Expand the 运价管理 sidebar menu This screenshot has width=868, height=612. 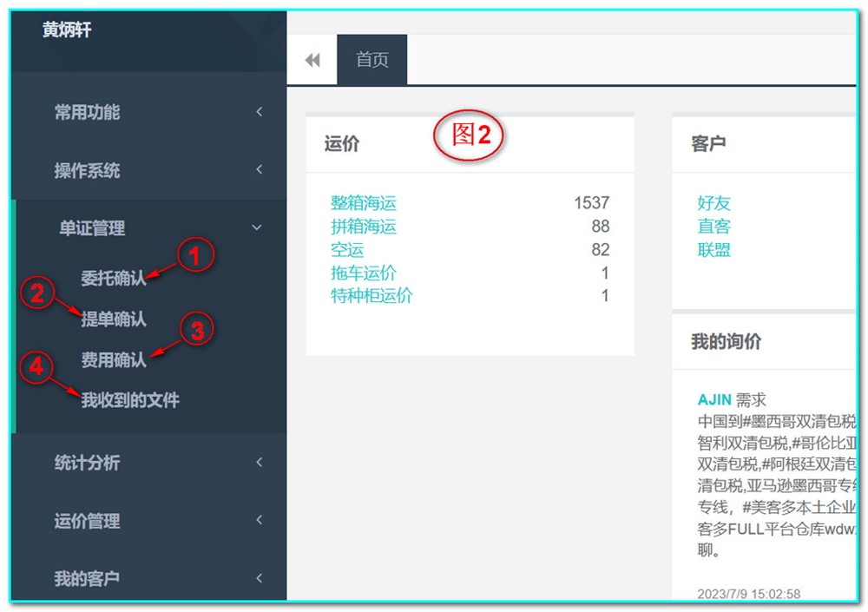(87, 521)
